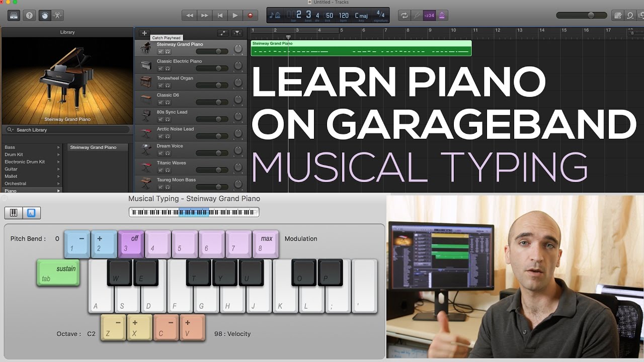644x362 pixels.
Task: Click the sustain tab key
Action: pyautogui.click(x=58, y=273)
